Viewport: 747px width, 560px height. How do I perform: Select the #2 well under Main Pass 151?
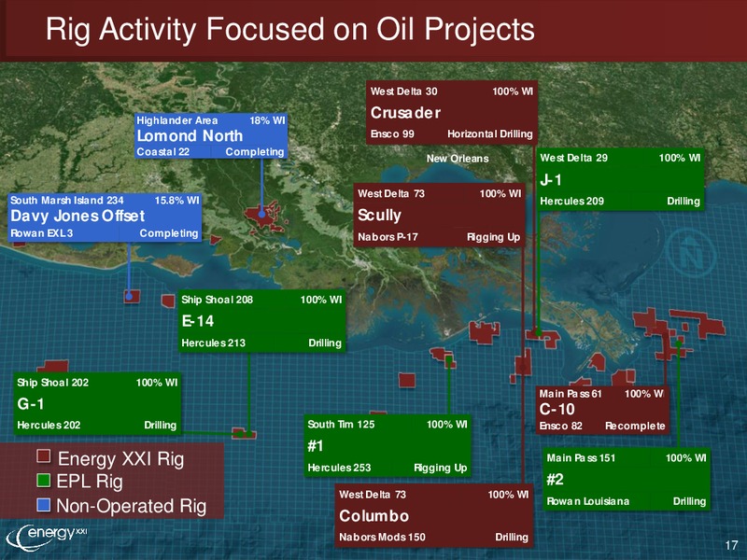[555, 480]
